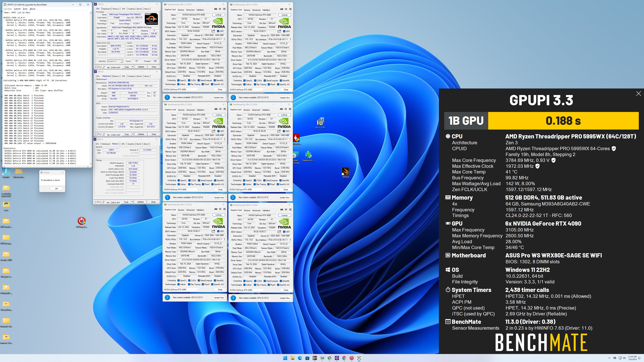
Task: Click Validate button in CPU-Z Memory window
Action: pos(140,202)
